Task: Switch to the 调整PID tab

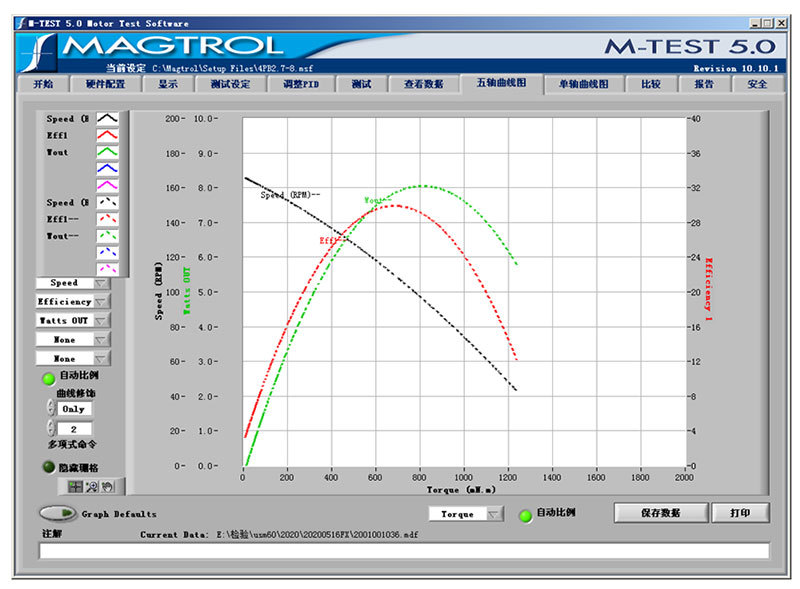Action: [301, 84]
